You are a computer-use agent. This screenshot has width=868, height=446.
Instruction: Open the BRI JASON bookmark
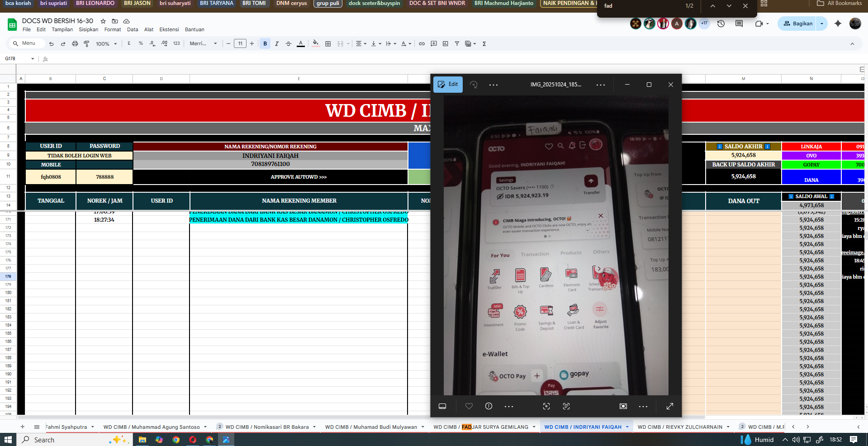(137, 3)
